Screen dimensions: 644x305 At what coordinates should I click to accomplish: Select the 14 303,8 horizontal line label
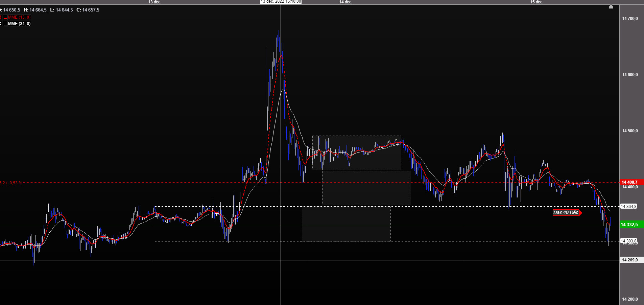[628, 241]
